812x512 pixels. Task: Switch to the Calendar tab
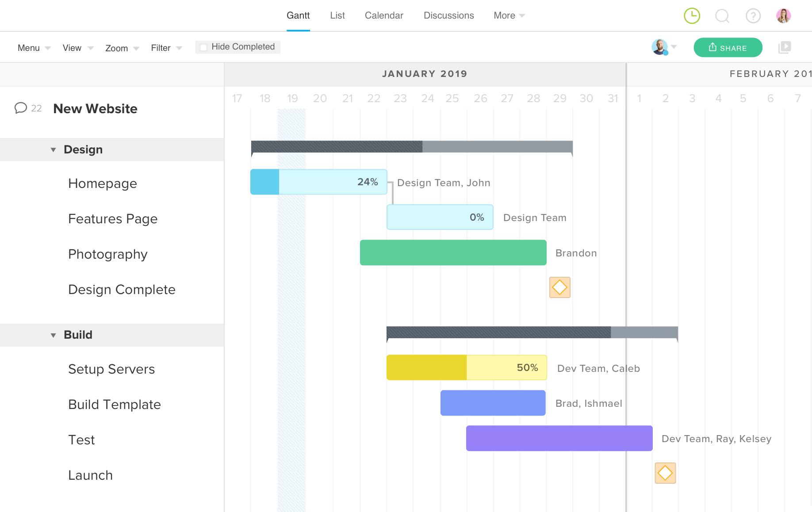tap(383, 15)
